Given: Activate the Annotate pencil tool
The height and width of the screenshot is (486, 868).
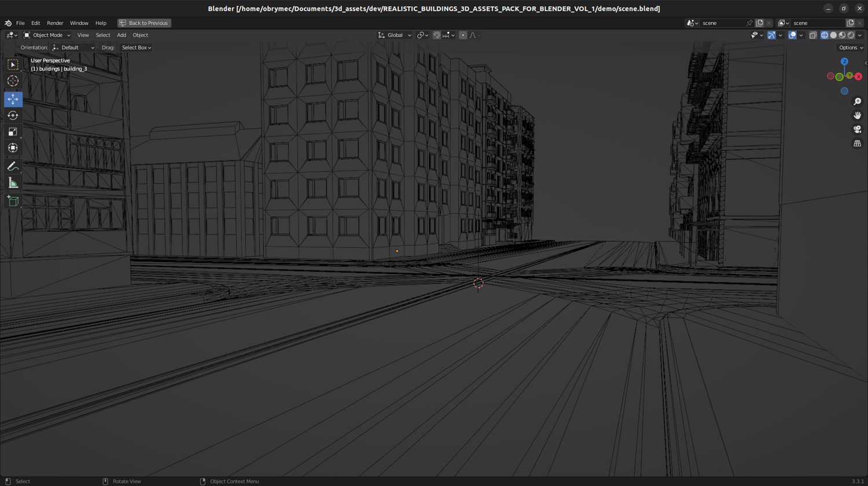Looking at the screenshot, I should click(x=13, y=167).
